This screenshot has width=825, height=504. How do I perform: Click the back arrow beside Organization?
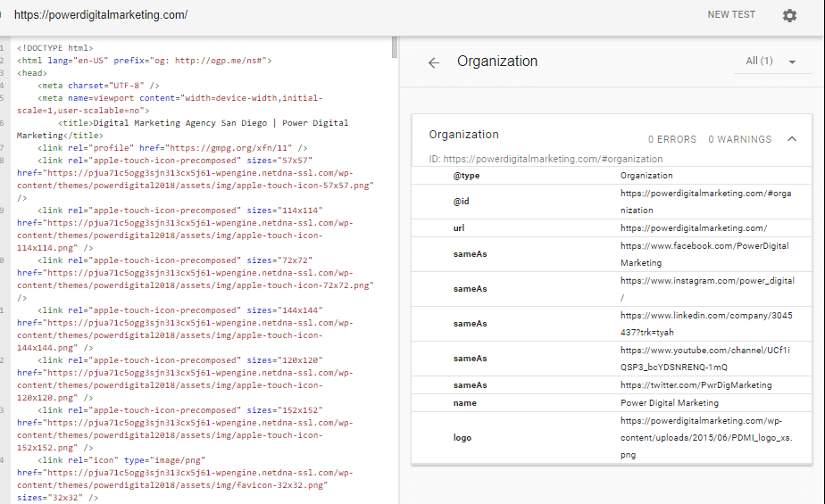coord(434,62)
